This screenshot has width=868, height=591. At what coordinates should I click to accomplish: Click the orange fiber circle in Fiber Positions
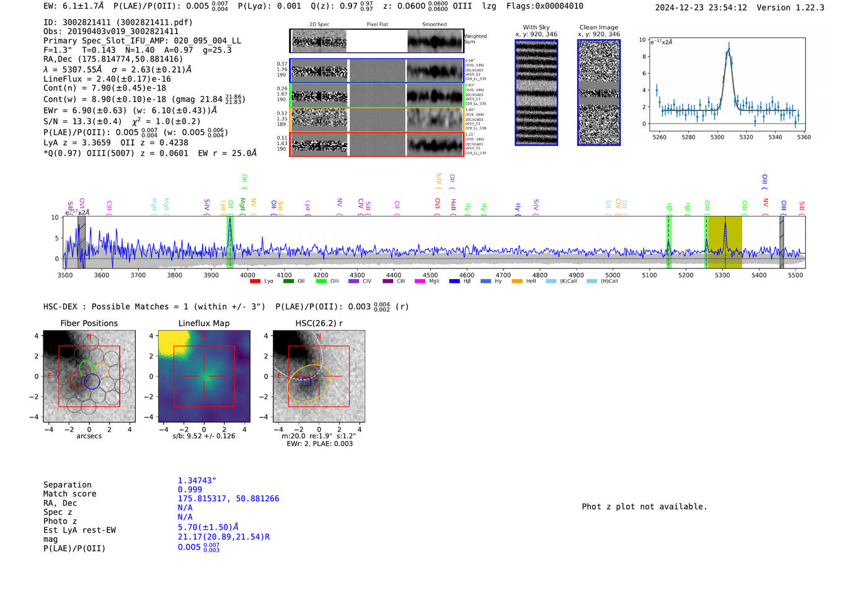102,371
